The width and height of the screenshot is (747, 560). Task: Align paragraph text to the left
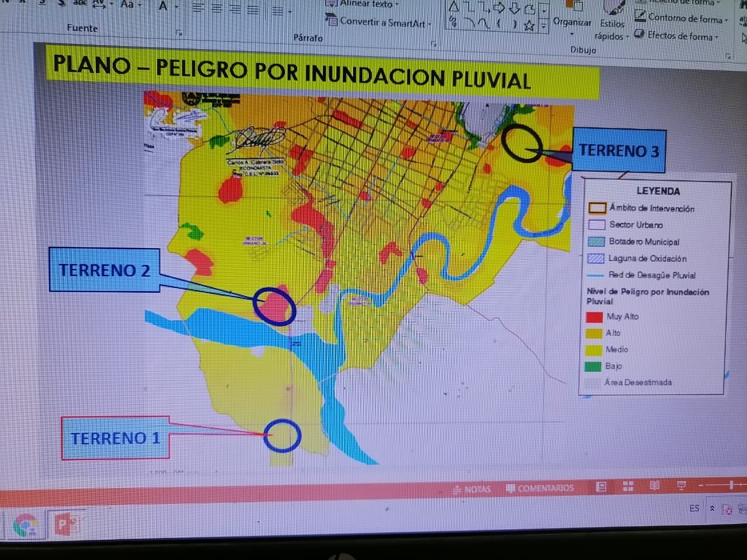coord(198,9)
